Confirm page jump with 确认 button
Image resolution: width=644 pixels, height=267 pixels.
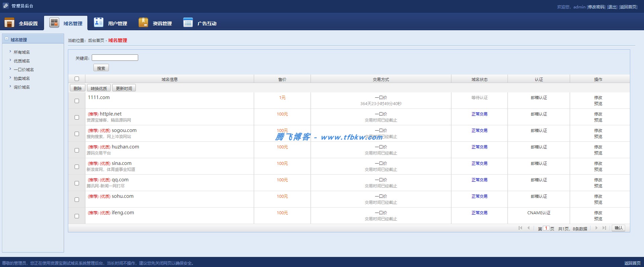[618, 228]
